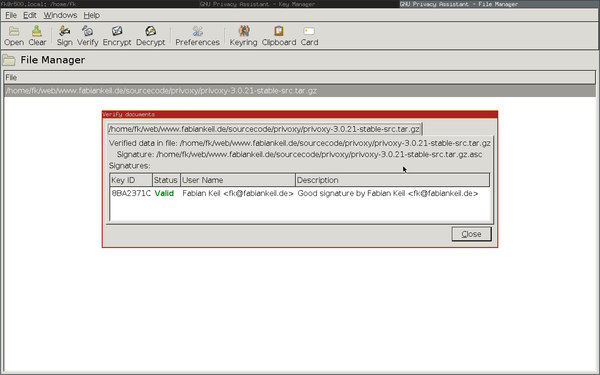Open the Help menu
Screen dimensions: 600x375
tap(91, 15)
